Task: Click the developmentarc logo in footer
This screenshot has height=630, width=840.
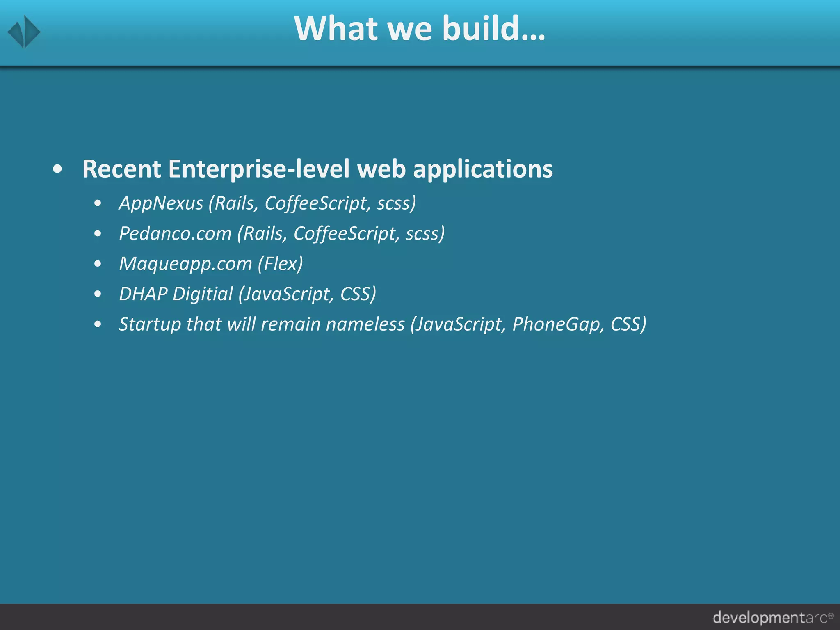Action: coord(769,617)
